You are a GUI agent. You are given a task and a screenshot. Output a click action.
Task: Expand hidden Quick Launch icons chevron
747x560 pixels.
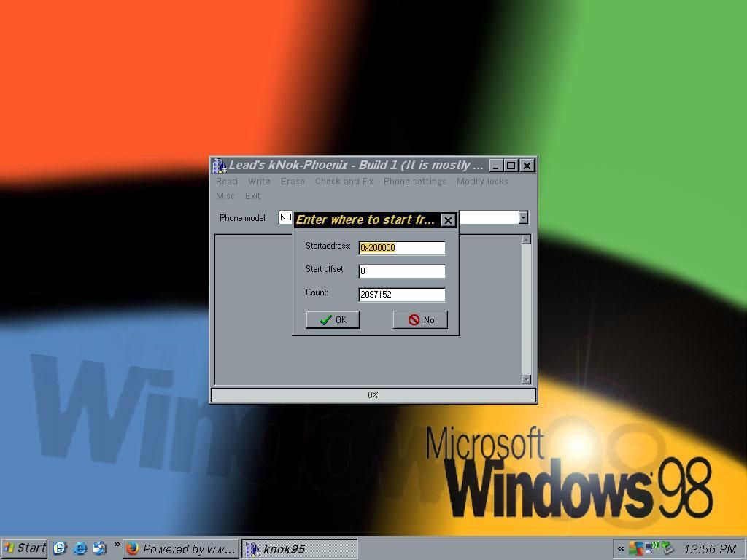[x=117, y=545]
